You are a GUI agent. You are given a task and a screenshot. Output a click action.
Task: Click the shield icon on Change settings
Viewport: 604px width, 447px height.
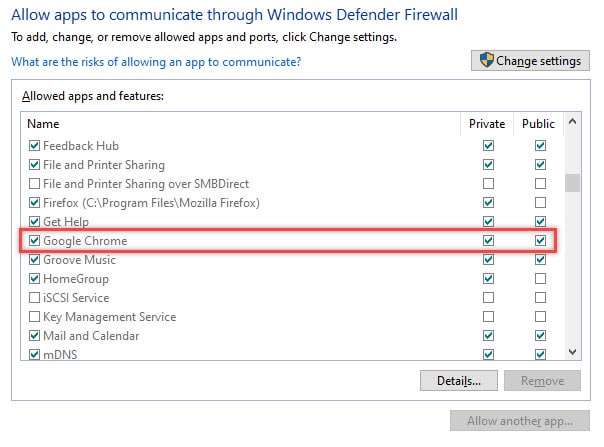[487, 60]
